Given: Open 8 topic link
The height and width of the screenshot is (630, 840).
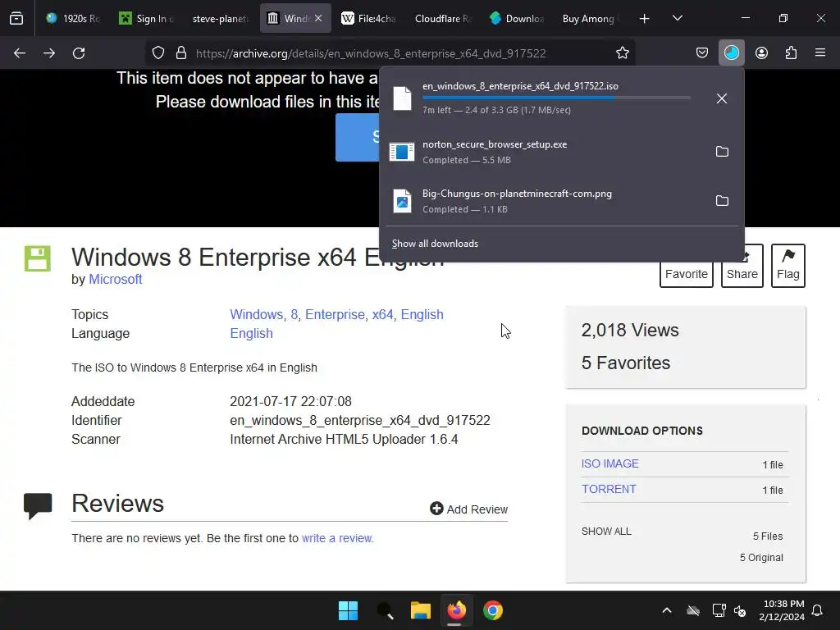Looking at the screenshot, I should point(294,314).
